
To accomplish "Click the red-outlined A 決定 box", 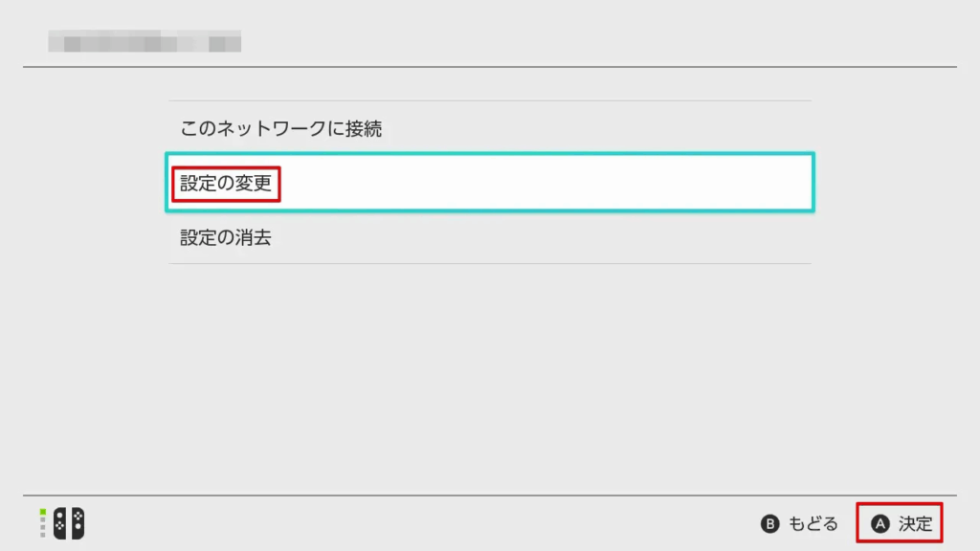I will click(x=900, y=523).
